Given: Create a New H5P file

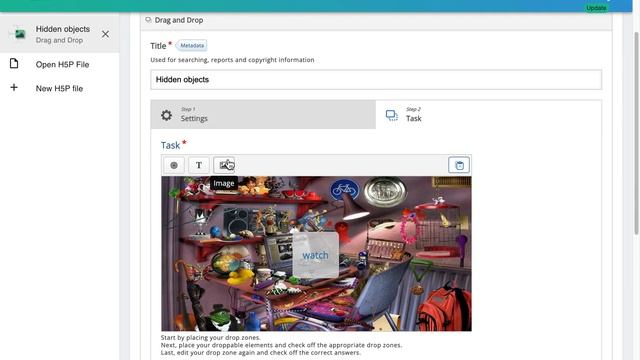Looking at the screenshot, I should pyautogui.click(x=59, y=89).
